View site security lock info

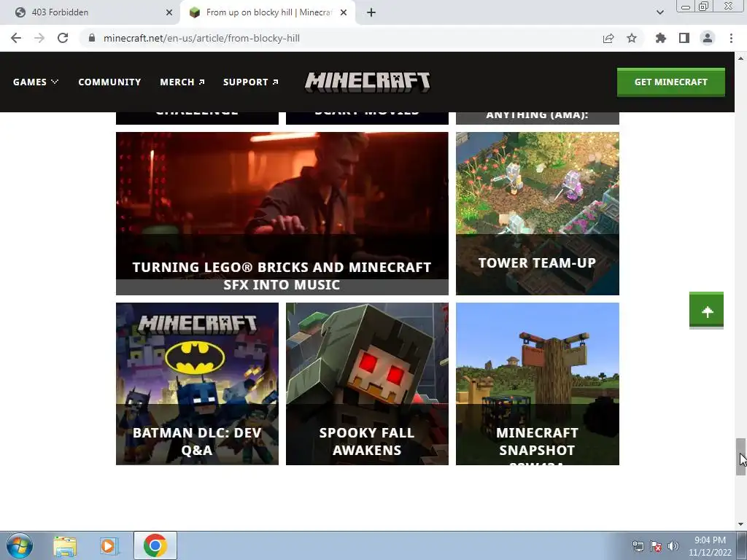[91, 38]
